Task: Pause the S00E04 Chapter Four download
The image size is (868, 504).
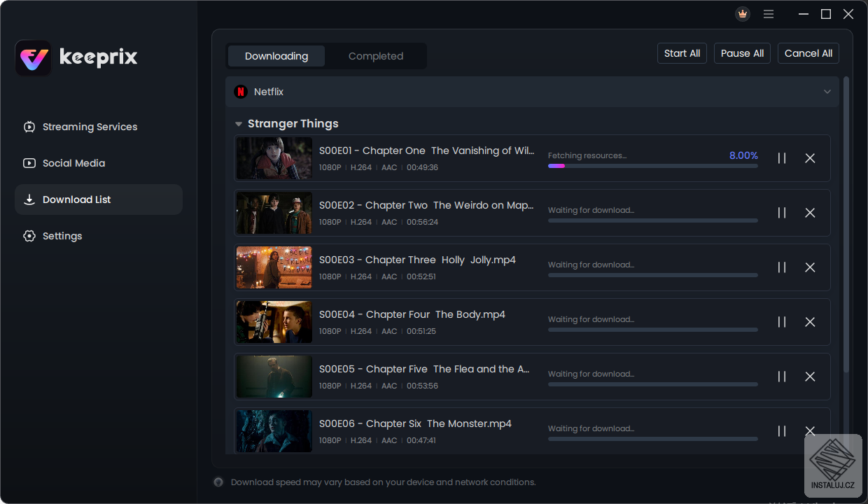Action: point(782,322)
